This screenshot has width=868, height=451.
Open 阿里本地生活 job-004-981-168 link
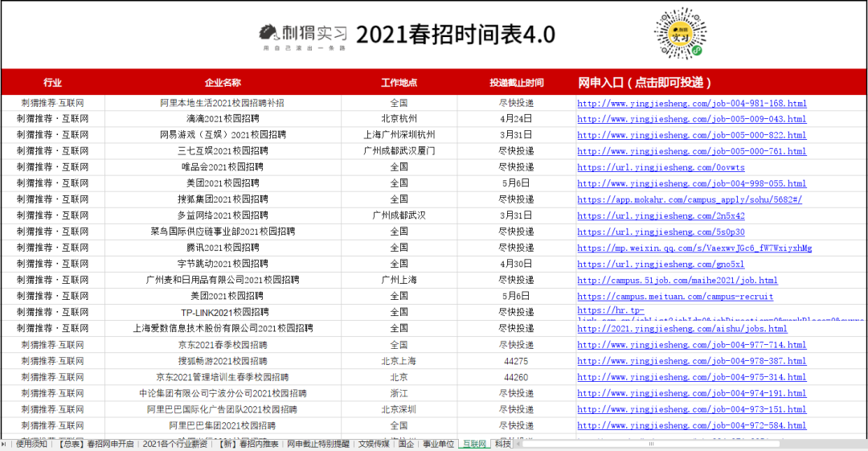[691, 103]
